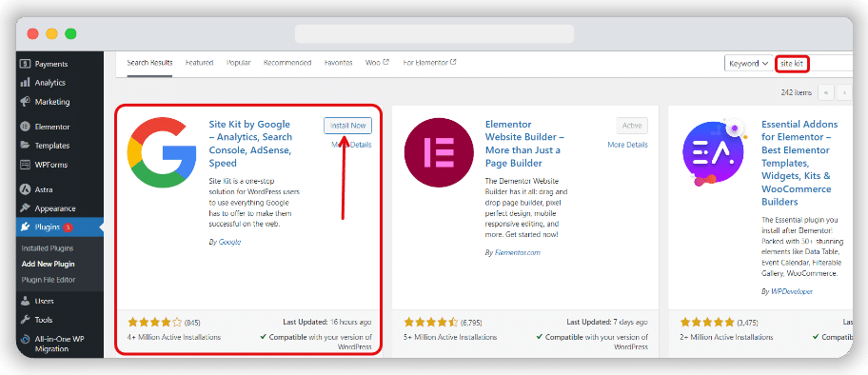Screen dimensions: 868x375
Task: Switch to the Recommended tab
Action: (287, 63)
